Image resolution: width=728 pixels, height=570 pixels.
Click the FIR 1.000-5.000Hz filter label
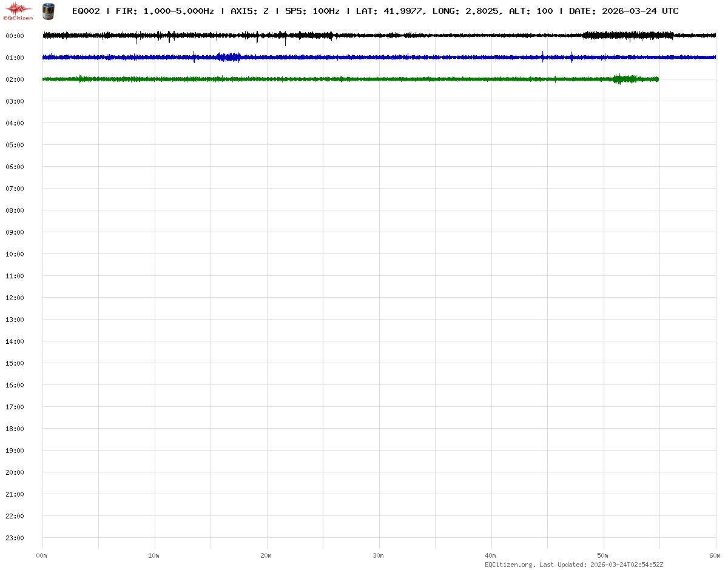click(164, 12)
